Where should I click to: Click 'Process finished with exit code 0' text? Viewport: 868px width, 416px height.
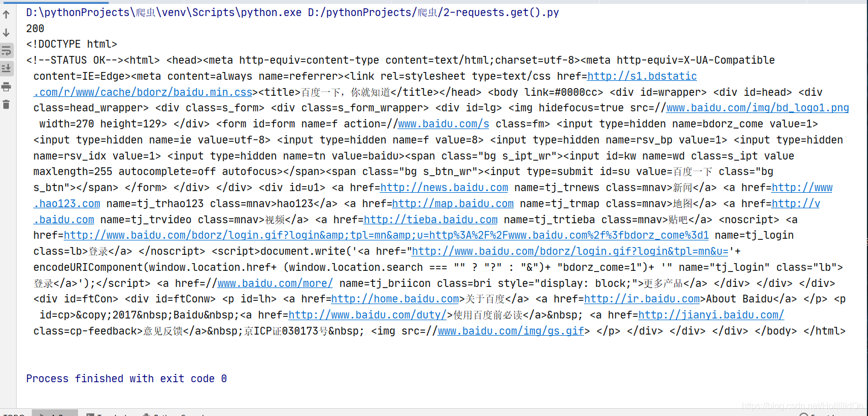click(x=126, y=379)
